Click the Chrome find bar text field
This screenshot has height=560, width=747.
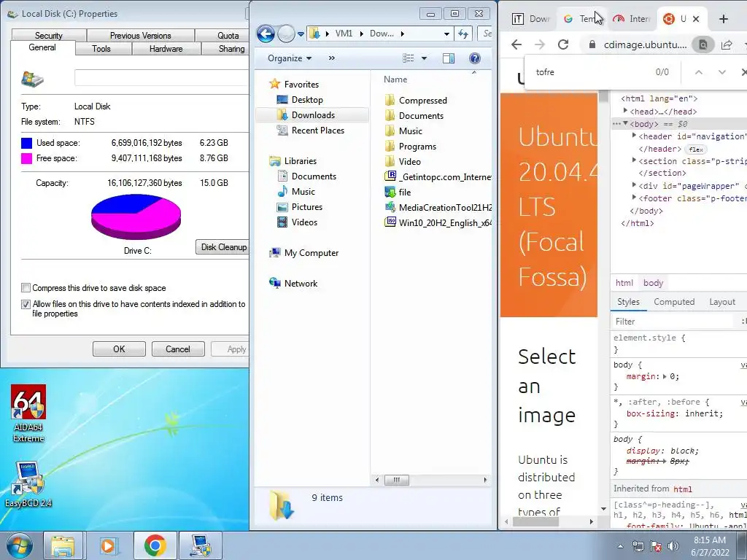click(589, 72)
